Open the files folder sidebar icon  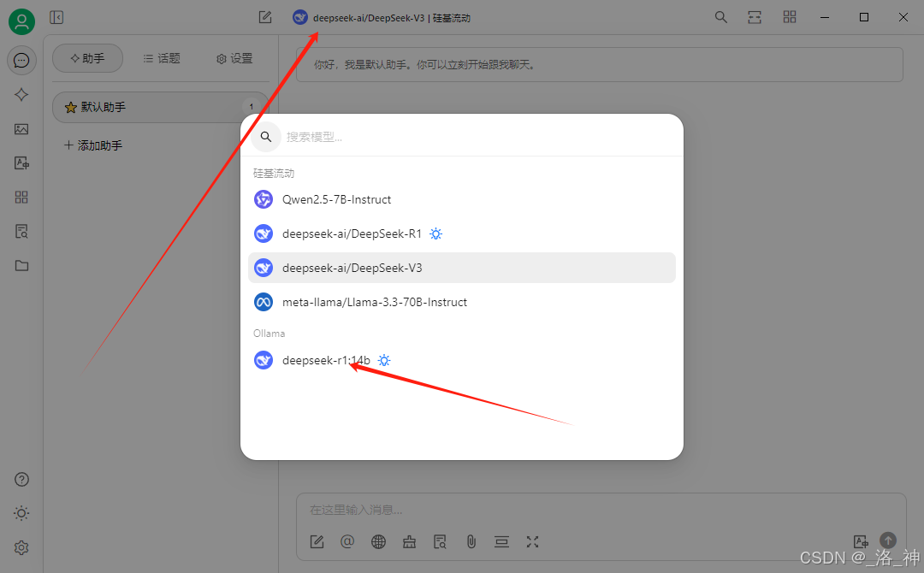(21, 266)
